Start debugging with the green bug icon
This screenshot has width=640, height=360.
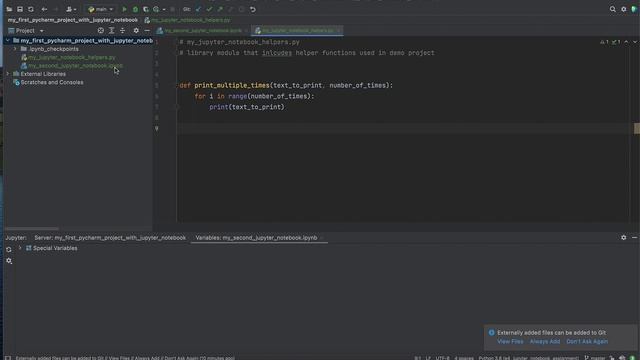coord(135,9)
